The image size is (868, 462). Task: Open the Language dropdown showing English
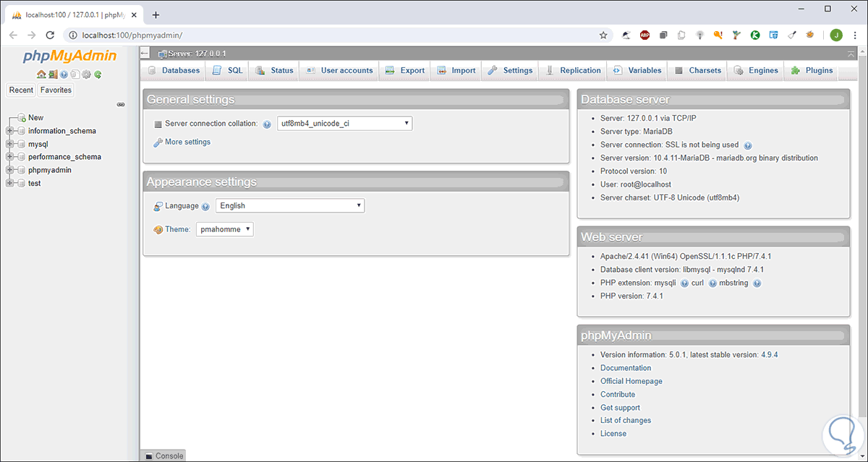[x=290, y=206]
